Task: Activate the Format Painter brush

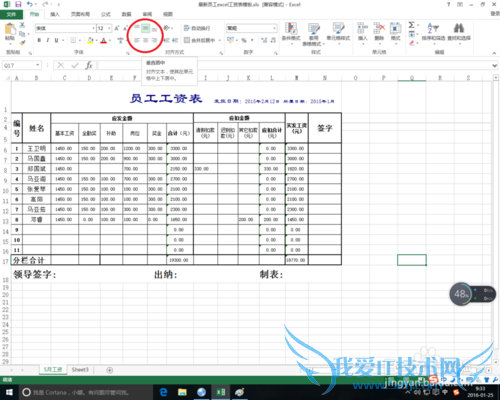Action: click(x=22, y=42)
